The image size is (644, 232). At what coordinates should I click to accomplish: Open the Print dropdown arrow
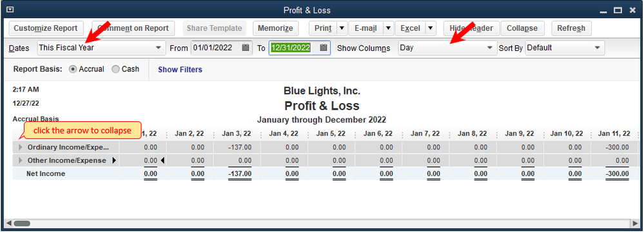[x=342, y=28]
